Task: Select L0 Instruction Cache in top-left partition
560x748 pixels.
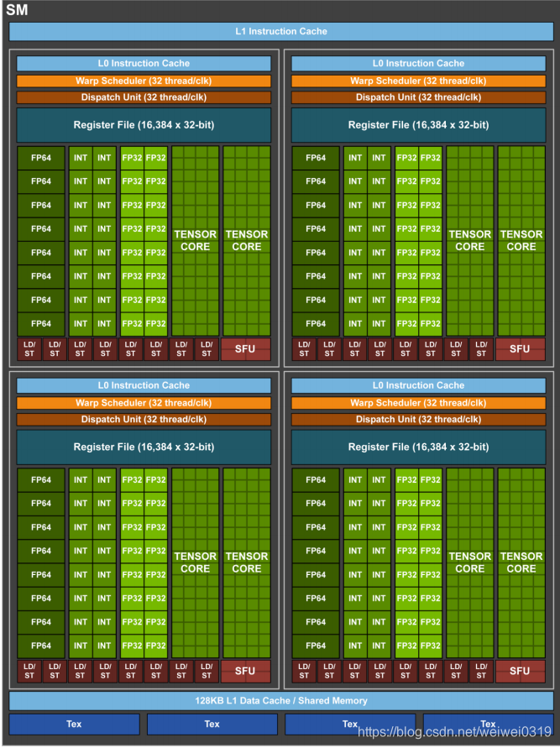Action: pyautogui.click(x=144, y=64)
